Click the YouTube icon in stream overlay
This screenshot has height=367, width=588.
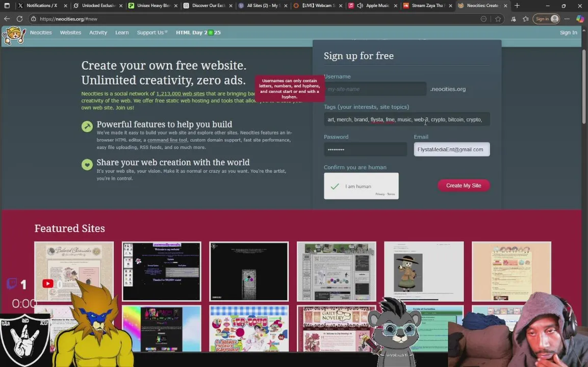click(47, 284)
